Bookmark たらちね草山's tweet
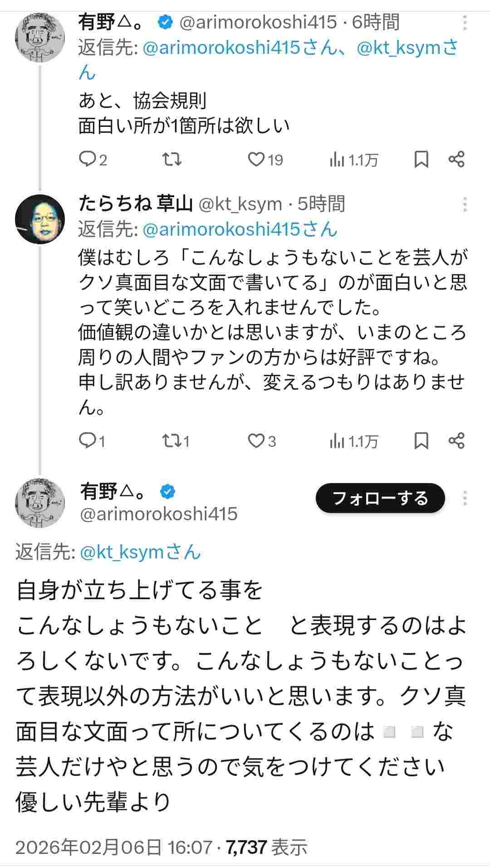This screenshot has width=490, height=868. click(421, 441)
